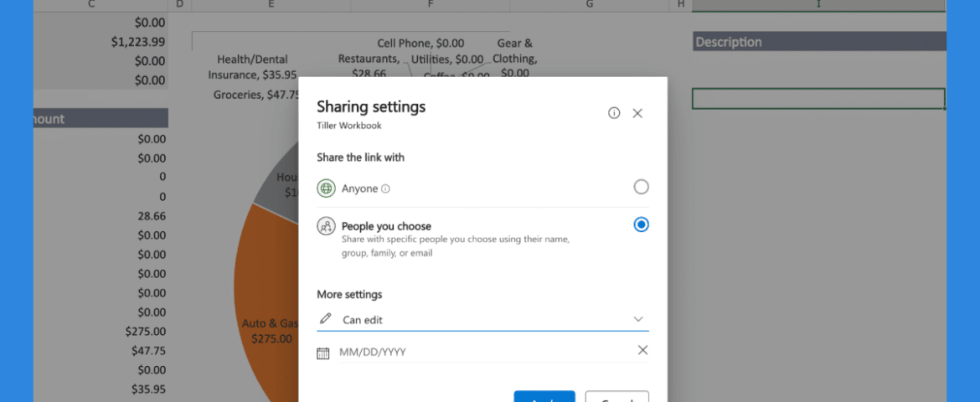The width and height of the screenshot is (980, 402).
Task: Click the 28.66 cell in column C
Action: tap(101, 216)
